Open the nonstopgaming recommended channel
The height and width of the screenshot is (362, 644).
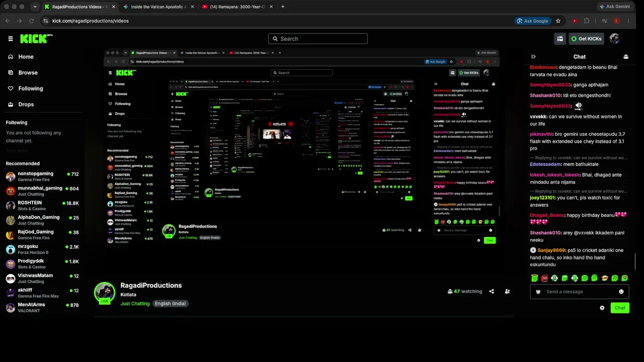[x=42, y=176]
